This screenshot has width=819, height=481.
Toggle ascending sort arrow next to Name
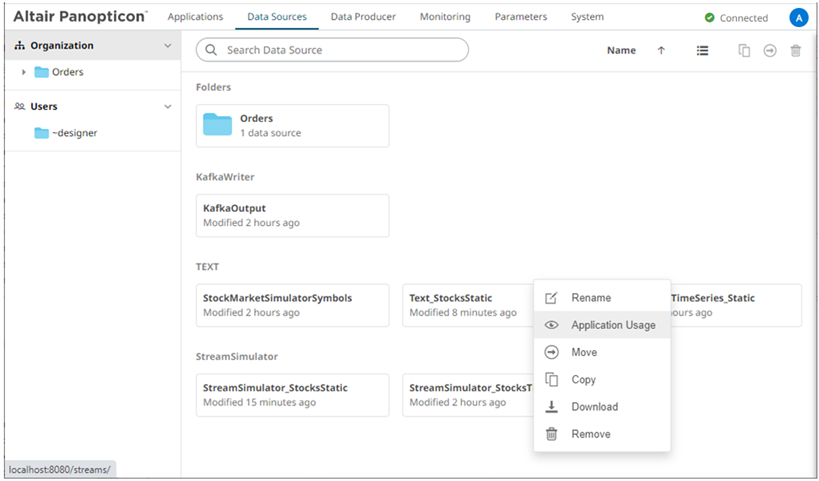coord(661,51)
